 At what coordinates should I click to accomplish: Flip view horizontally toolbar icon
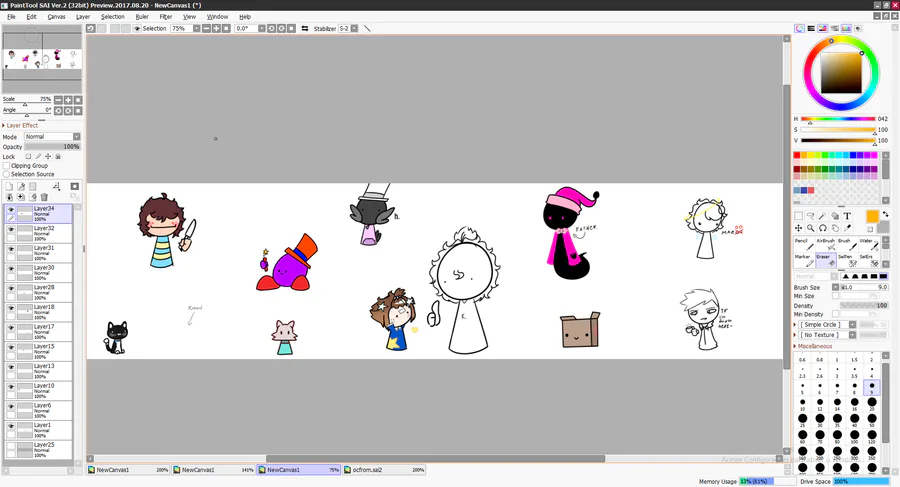click(305, 28)
